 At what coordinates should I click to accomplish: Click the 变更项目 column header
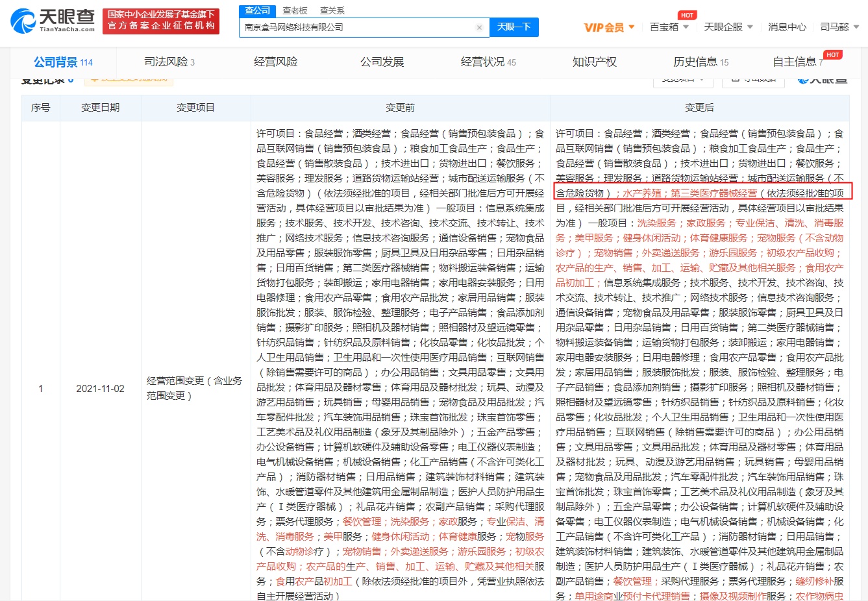(x=195, y=108)
